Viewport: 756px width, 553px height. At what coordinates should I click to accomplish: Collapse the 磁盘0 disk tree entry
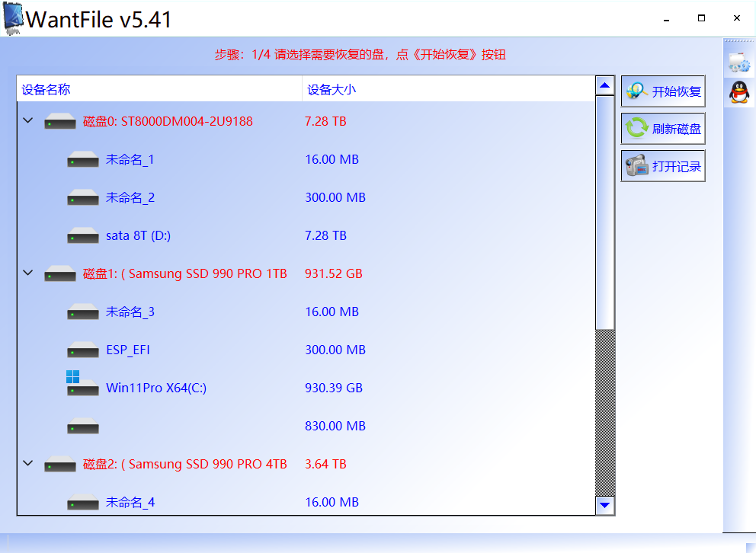27,121
